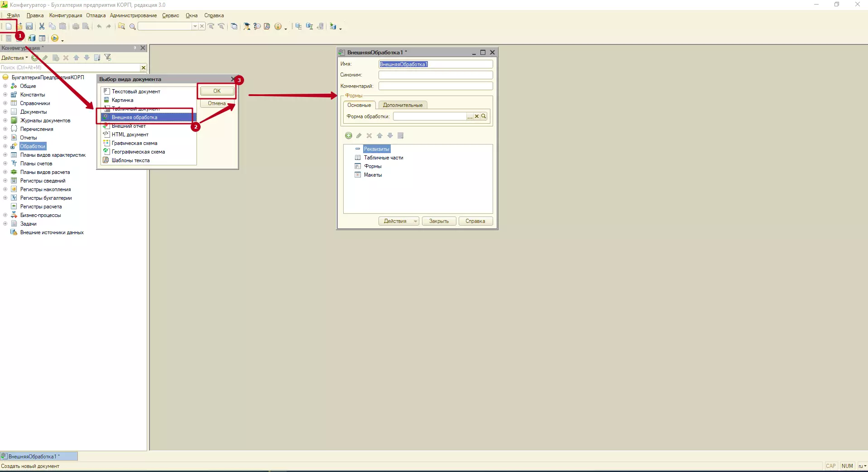Expand the Общие tree node
Viewport: 868px width, 472px height.
5,86
